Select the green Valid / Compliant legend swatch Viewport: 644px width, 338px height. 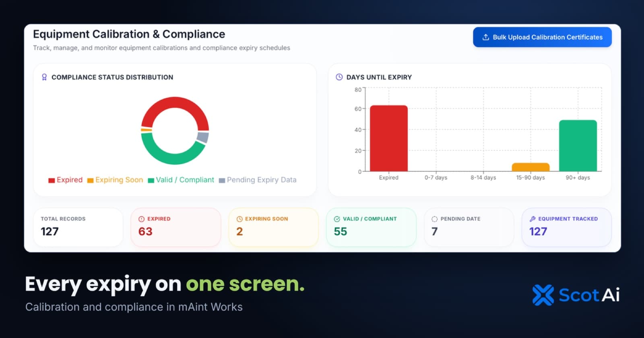tap(151, 180)
